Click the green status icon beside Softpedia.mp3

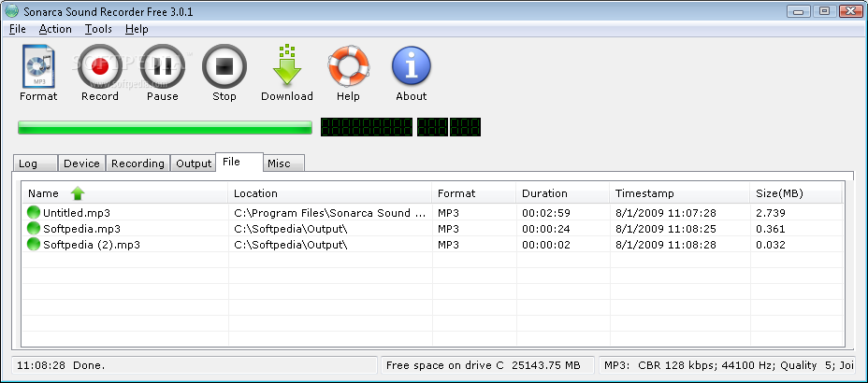tap(34, 228)
